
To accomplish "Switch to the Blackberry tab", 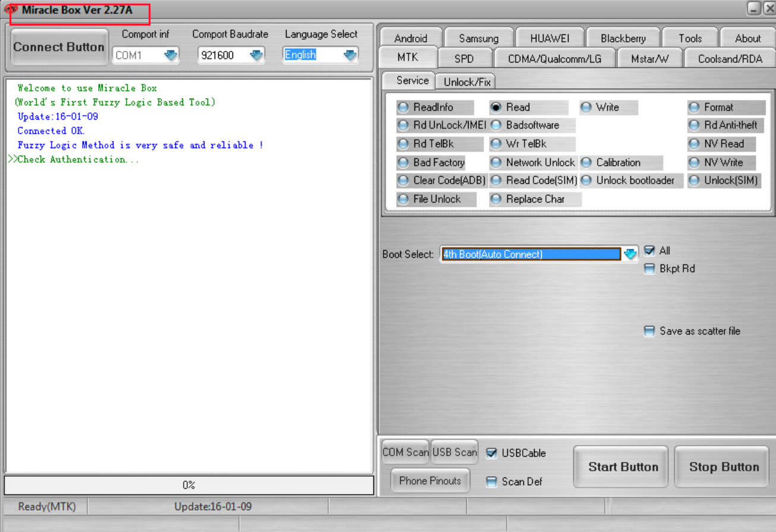I will pyautogui.click(x=623, y=38).
